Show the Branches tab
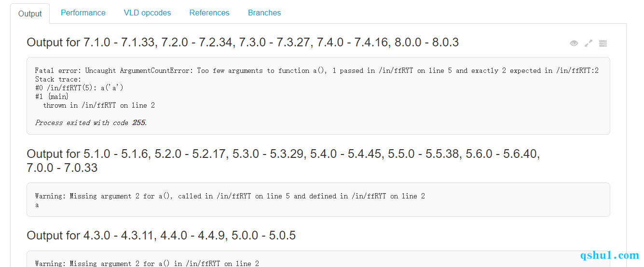 [264, 13]
